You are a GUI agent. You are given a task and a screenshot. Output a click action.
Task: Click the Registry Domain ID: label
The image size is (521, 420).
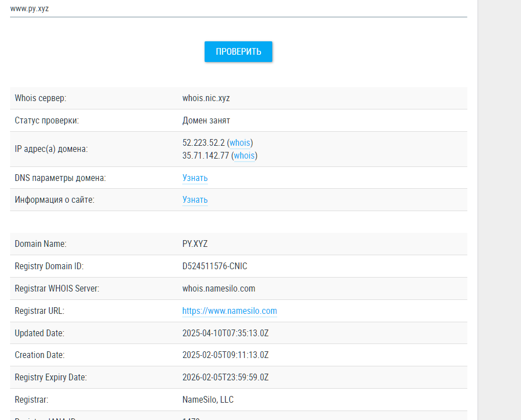[x=49, y=266]
